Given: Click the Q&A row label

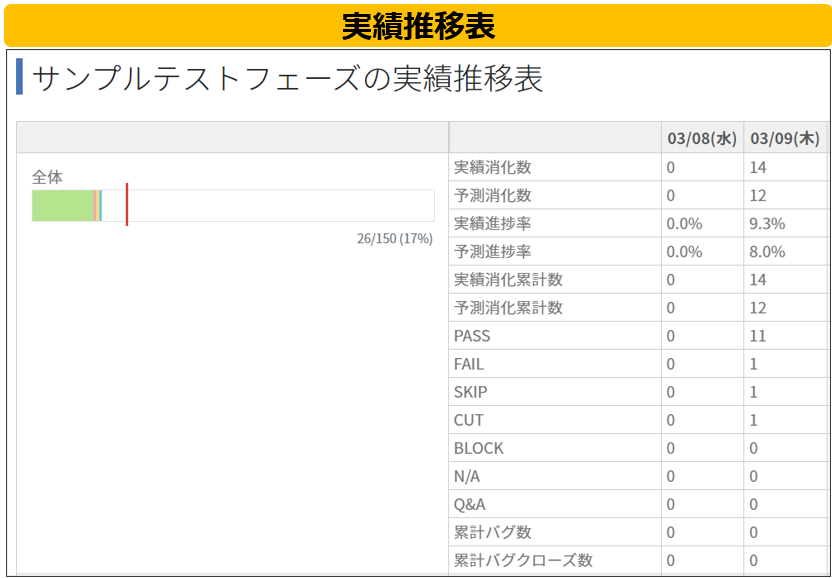Looking at the screenshot, I should pyautogui.click(x=470, y=504).
